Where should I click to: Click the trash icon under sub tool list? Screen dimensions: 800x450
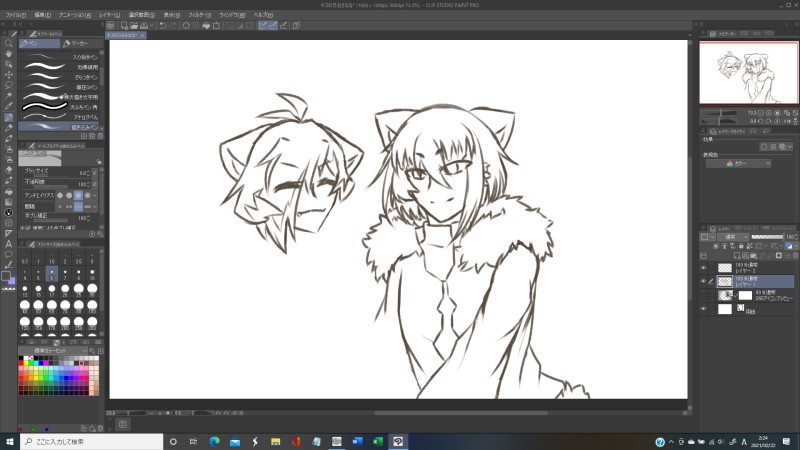point(100,136)
